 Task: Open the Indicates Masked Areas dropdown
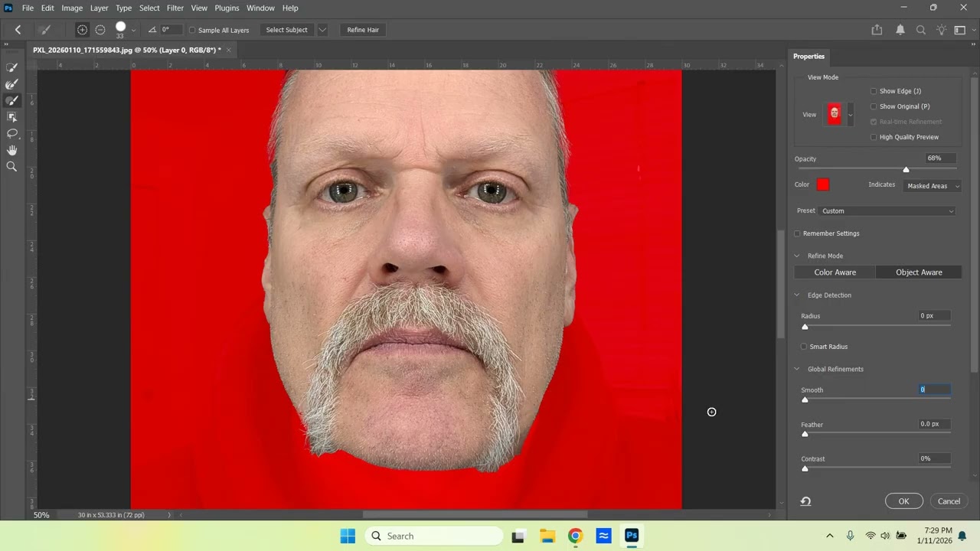pyautogui.click(x=932, y=186)
